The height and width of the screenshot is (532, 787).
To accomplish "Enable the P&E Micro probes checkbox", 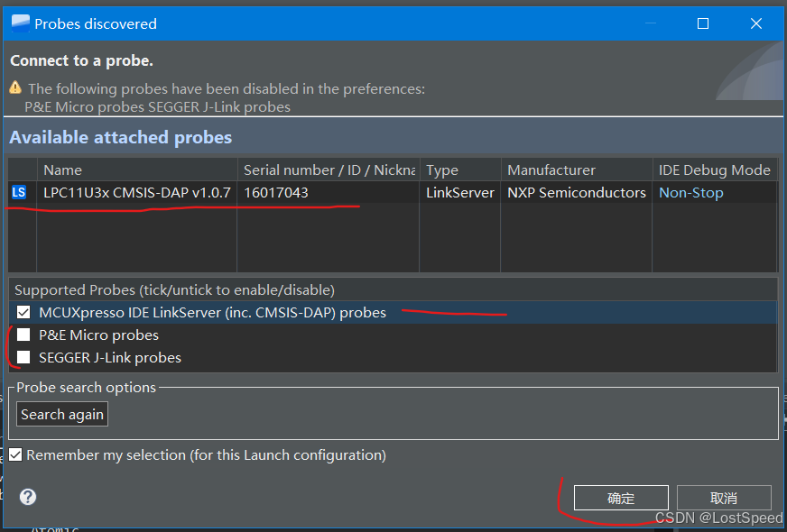I will tap(23, 335).
